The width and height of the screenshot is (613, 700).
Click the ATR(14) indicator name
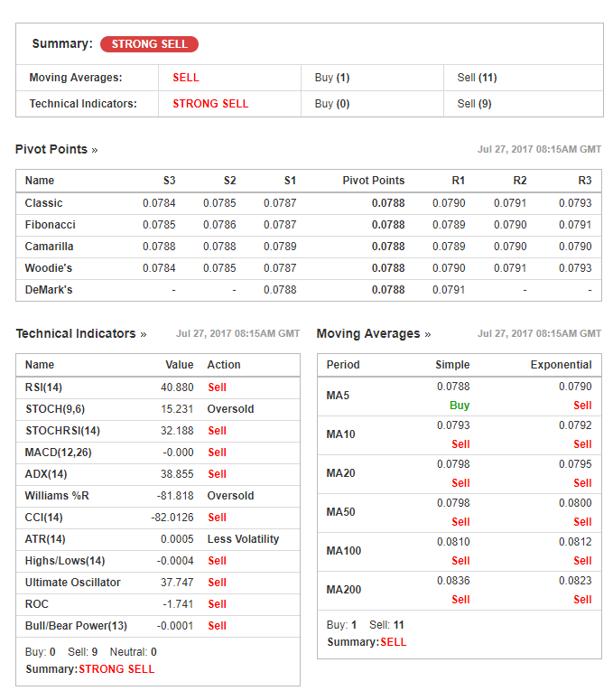click(45, 539)
